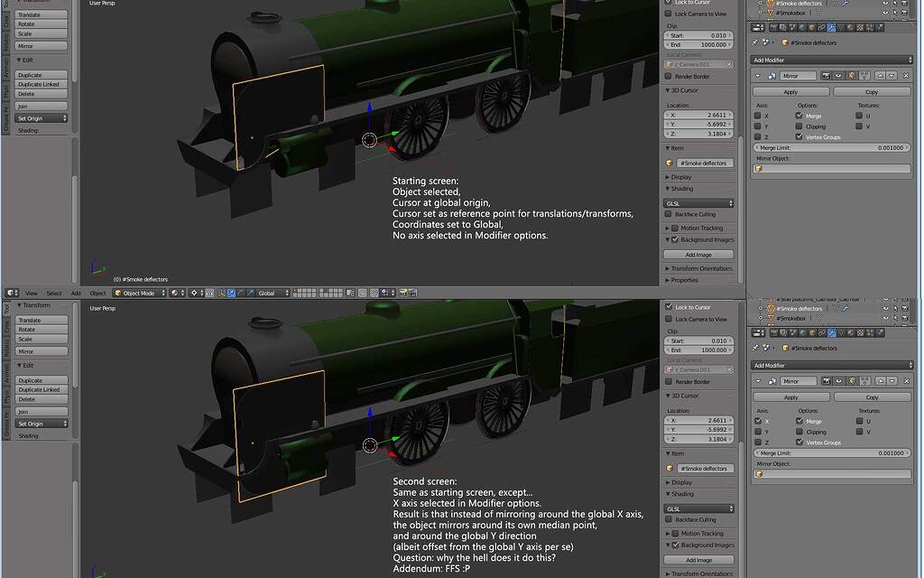This screenshot has width=924, height=578.
Task: Open GLSL shading dropdown in upper screen
Action: (x=698, y=203)
